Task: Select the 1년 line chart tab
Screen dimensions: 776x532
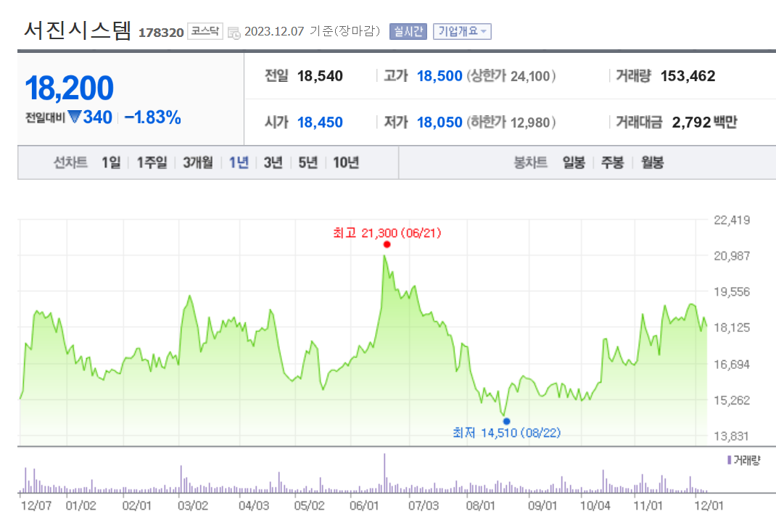Action: click(239, 162)
